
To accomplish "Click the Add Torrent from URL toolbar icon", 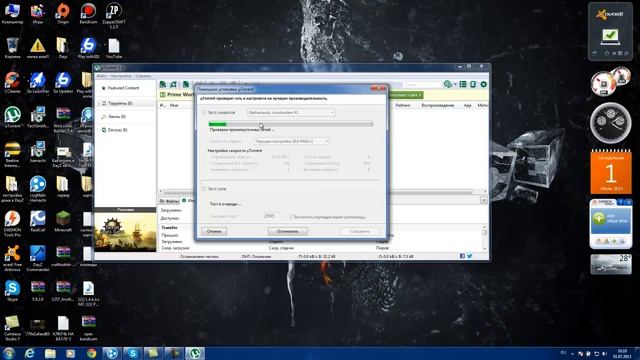I will [173, 84].
